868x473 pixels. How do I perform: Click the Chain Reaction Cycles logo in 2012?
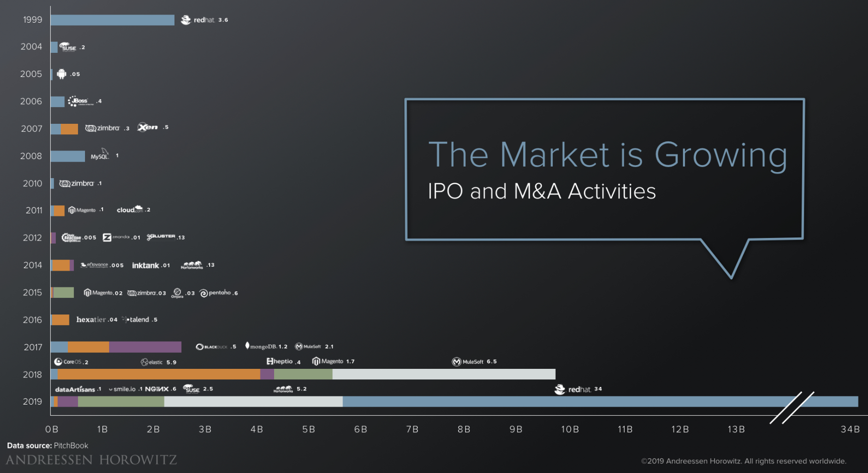71,238
